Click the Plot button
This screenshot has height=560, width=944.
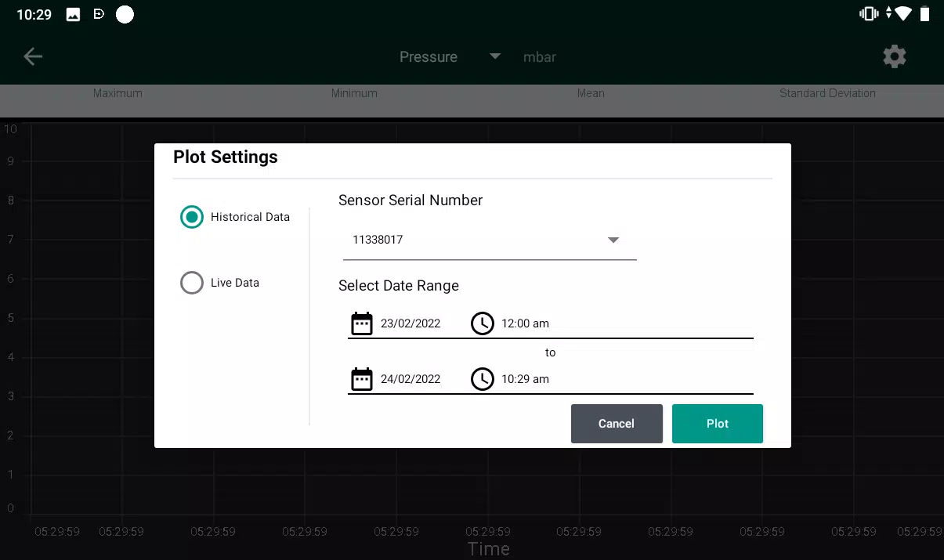(718, 424)
